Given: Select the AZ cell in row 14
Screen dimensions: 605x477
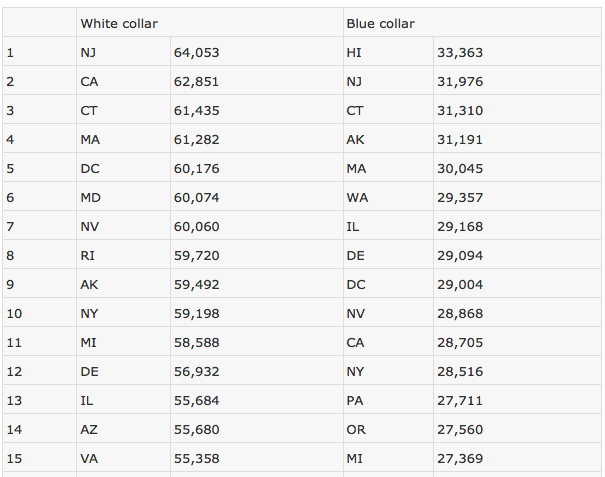Looking at the screenshot, I should [x=123, y=428].
